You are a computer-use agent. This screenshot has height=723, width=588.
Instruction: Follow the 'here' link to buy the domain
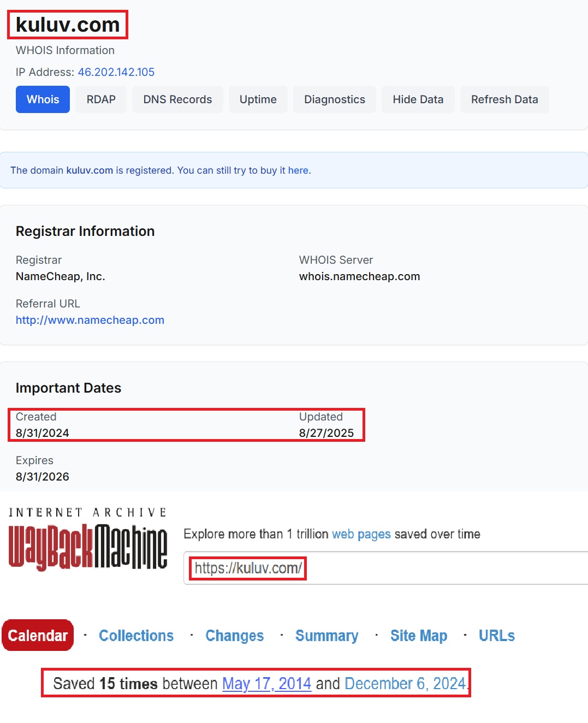298,170
